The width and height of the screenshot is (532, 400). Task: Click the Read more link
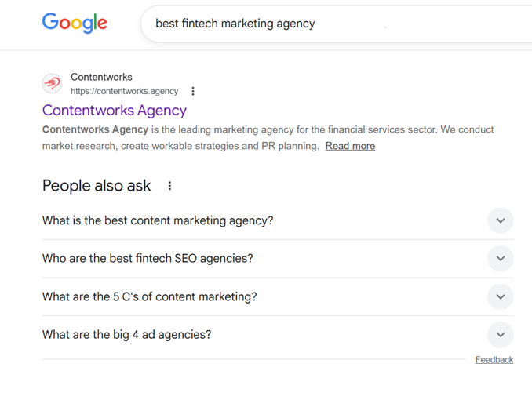[x=350, y=146]
